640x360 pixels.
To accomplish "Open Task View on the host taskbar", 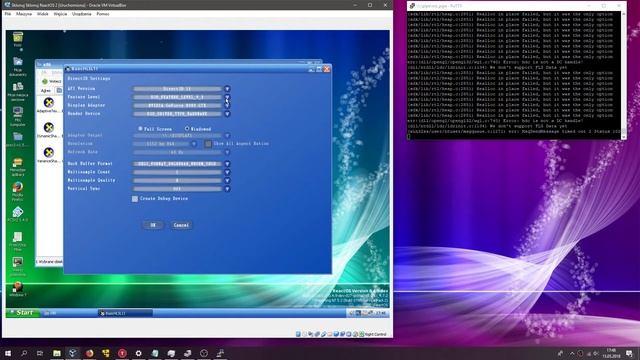I will pos(40,353).
